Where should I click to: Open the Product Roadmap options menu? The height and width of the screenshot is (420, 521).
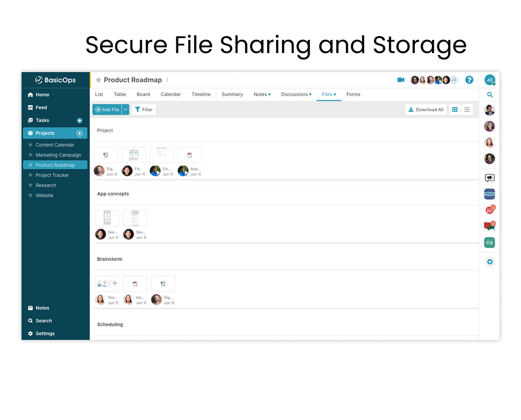167,80
